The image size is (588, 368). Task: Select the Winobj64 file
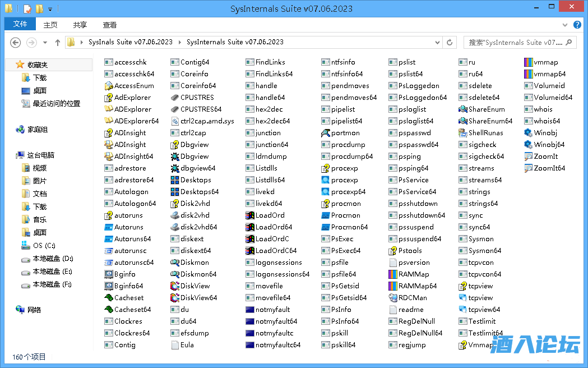(x=529, y=145)
